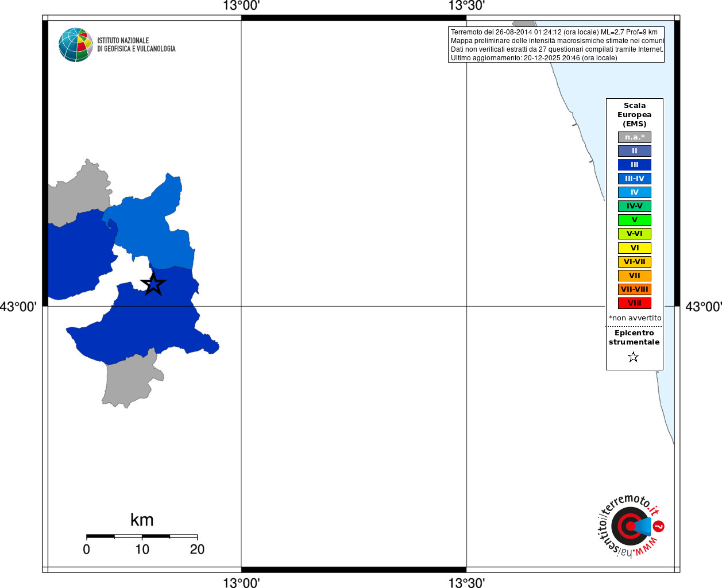Viewport: 722px width, 588px height.
Task: Select the VI-VII legend swatch
Action: point(635,262)
